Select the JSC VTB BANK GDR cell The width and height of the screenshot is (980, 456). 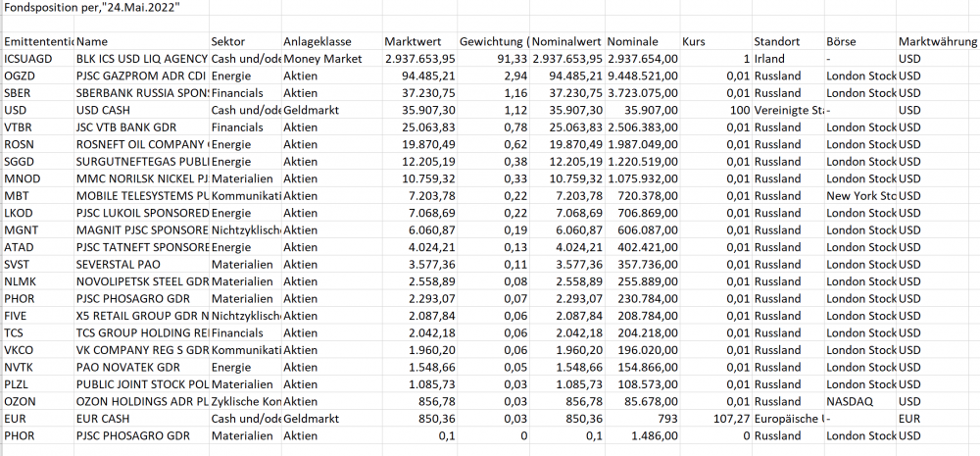point(141,127)
